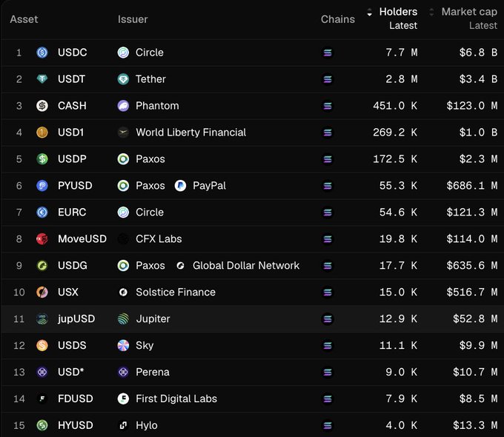
Task: Open the jupUSD asset name
Action: coord(76,319)
